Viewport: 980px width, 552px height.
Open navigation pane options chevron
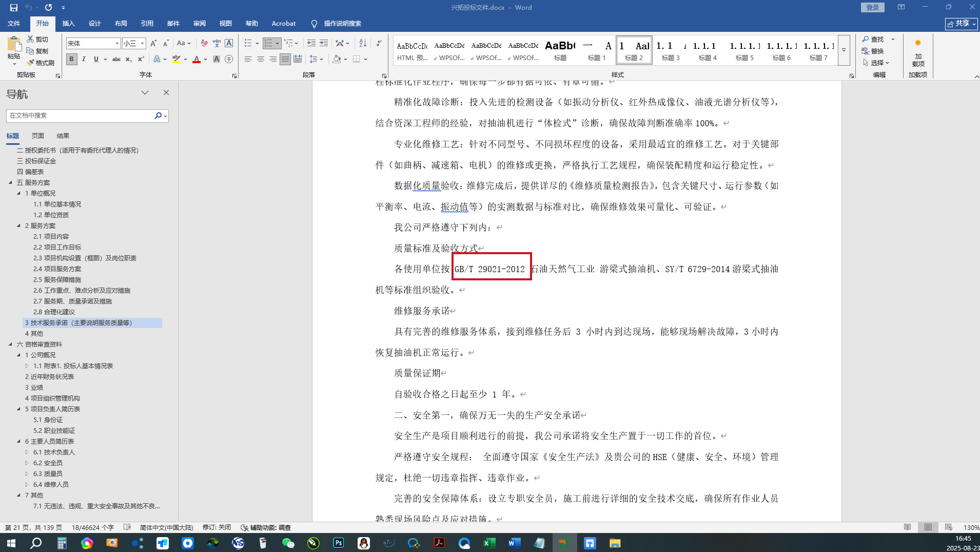145,93
